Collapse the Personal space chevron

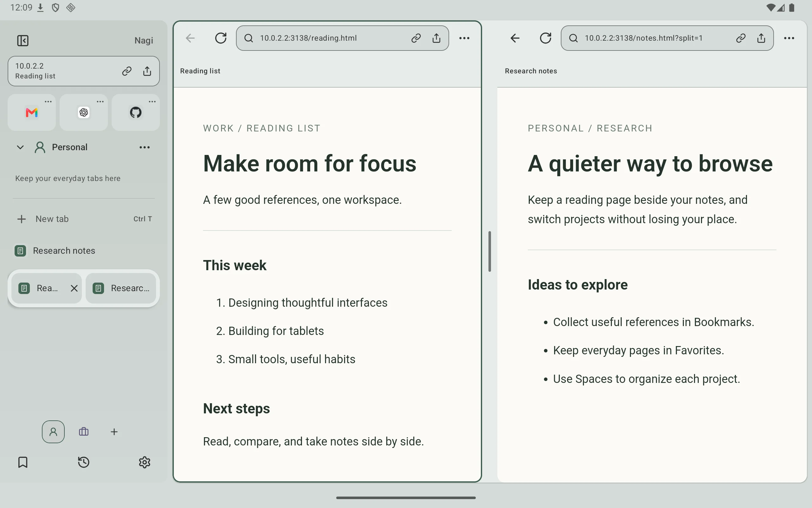[20, 147]
